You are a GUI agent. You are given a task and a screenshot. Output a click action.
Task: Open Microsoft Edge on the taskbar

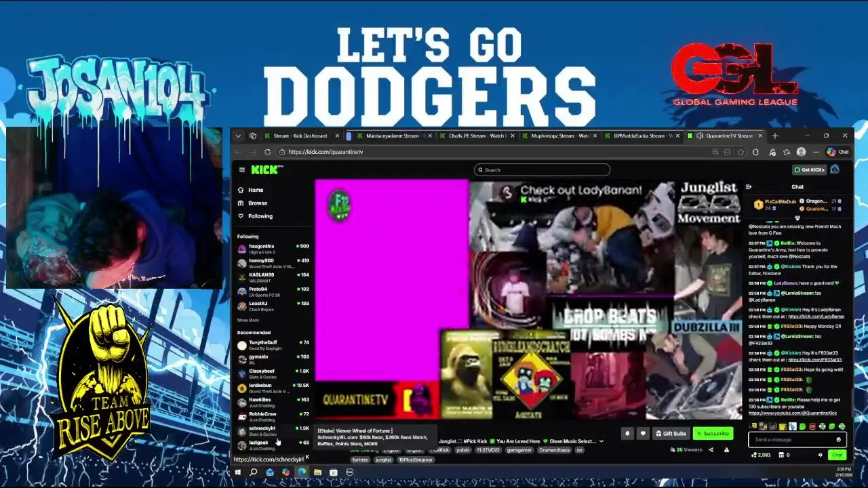point(302,472)
